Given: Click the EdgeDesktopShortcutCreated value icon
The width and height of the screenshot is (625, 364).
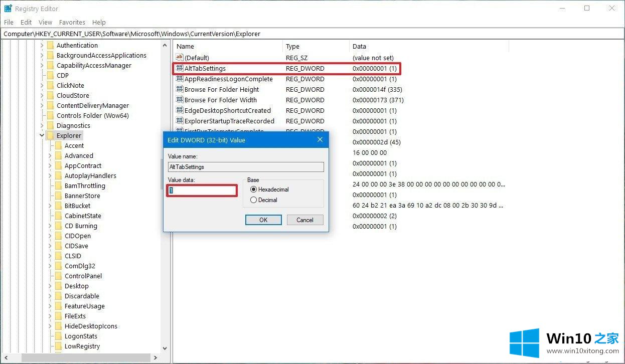Looking at the screenshot, I should click(180, 110).
